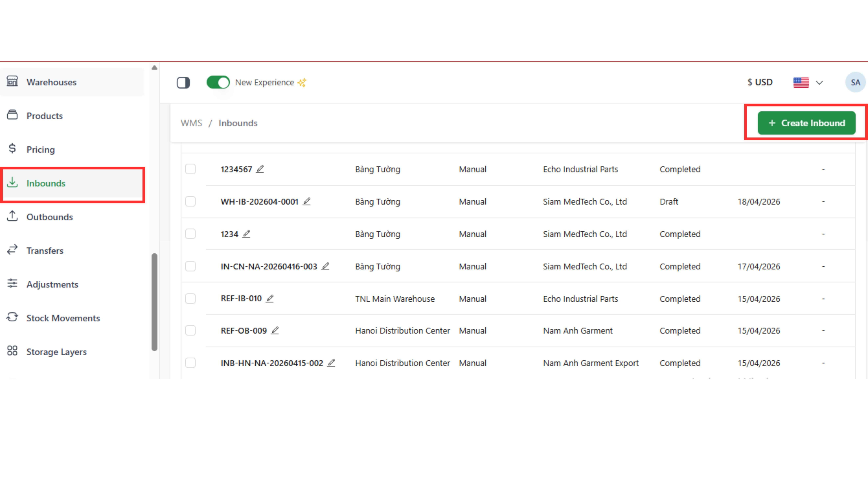This screenshot has width=868, height=488.
Task: Click the SA user avatar
Action: [x=855, y=82]
